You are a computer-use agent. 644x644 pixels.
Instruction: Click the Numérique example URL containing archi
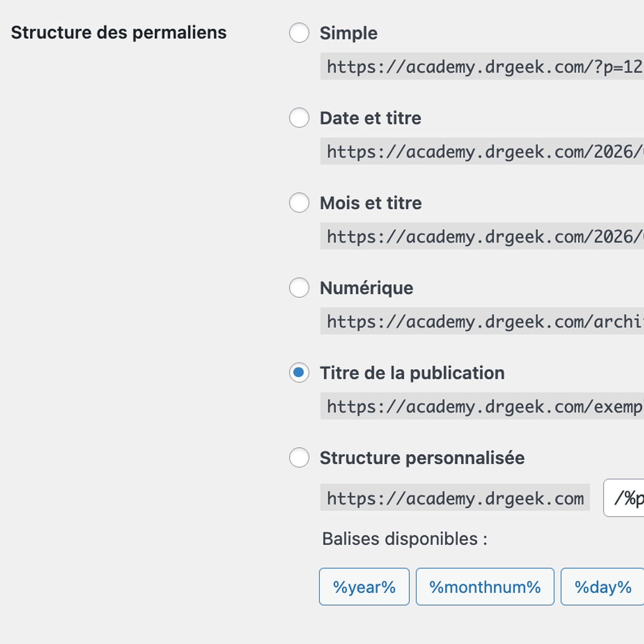[x=483, y=321]
